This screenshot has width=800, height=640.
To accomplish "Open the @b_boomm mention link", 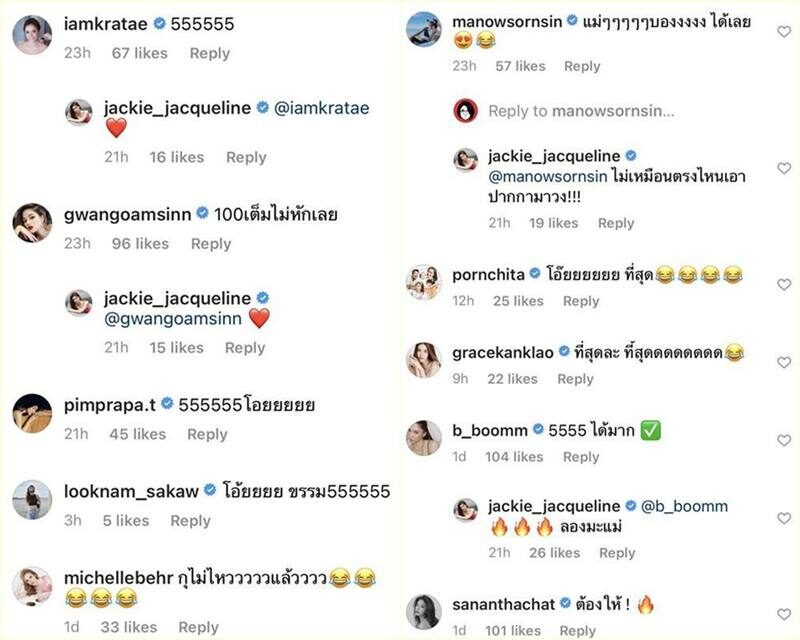I will [x=684, y=506].
